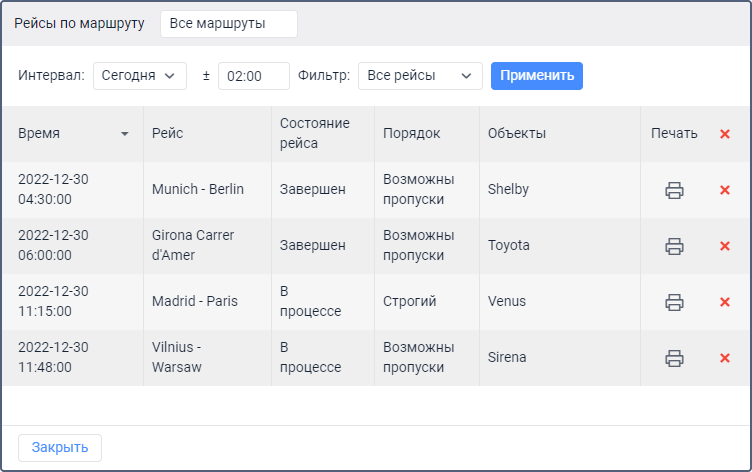Click the Применить button
Image resolution: width=752 pixels, height=472 pixels.
point(537,76)
